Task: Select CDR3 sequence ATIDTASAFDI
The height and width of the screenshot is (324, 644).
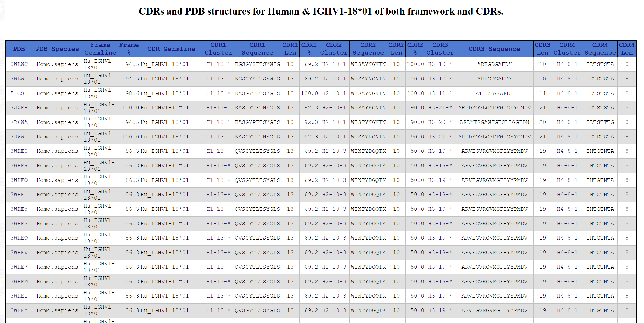Action: click(x=494, y=93)
